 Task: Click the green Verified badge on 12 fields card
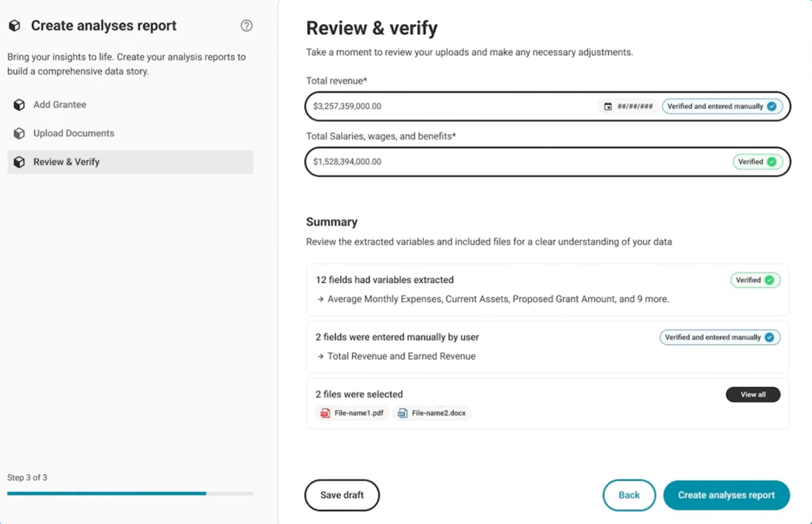(x=755, y=280)
